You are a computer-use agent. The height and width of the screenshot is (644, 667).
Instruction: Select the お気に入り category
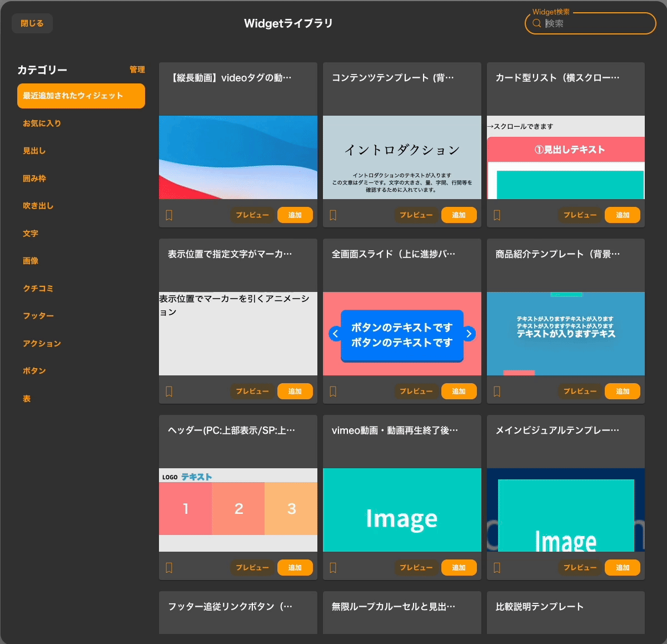(42, 123)
